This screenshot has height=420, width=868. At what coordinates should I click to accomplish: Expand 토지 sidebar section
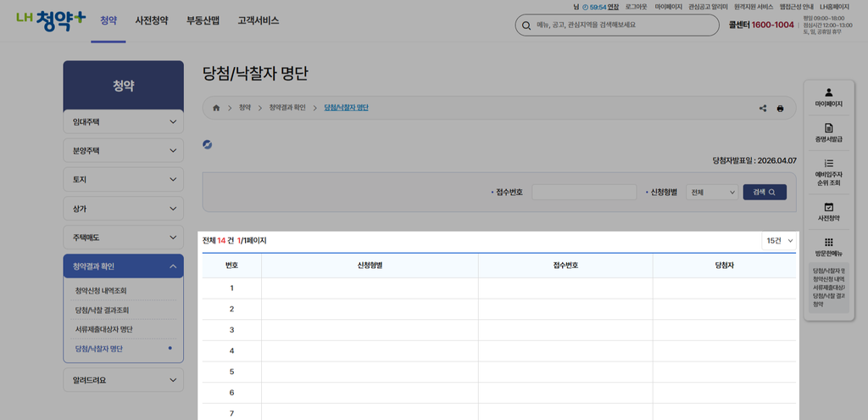[x=124, y=180]
